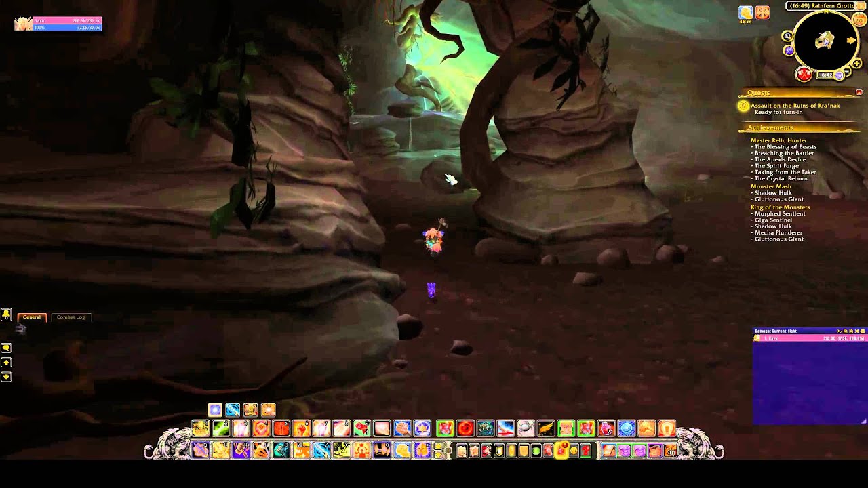This screenshot has width=868, height=488.
Task: Open Monster Mash achievement entry
Action: [x=771, y=186]
